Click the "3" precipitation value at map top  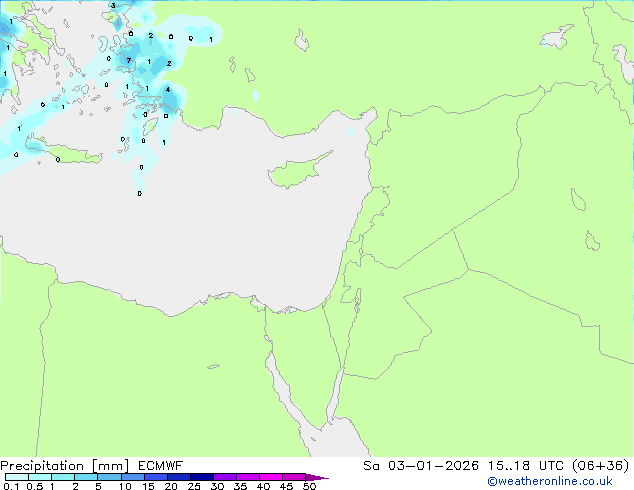[x=113, y=6]
